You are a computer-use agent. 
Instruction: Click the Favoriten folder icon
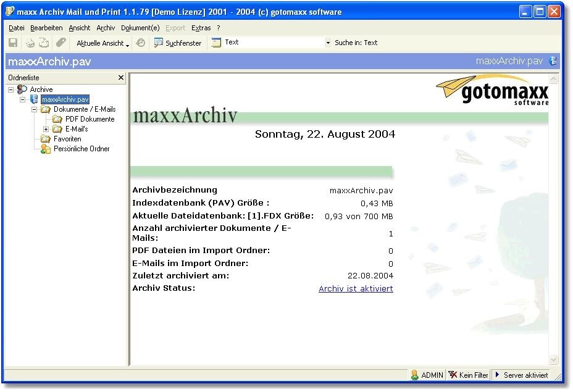pos(46,139)
